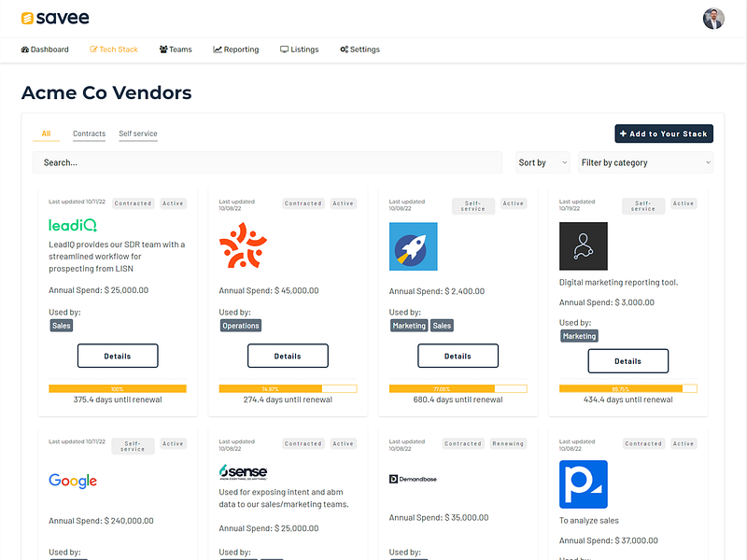This screenshot has width=747, height=560.
Task: Click Marketing tag on the rocket card
Action: click(409, 326)
